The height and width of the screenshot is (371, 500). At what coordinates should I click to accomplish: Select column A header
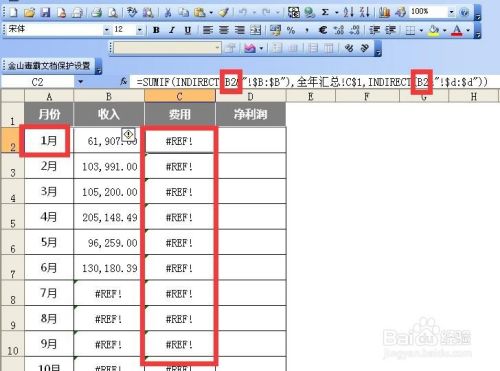pyautogui.click(x=49, y=97)
